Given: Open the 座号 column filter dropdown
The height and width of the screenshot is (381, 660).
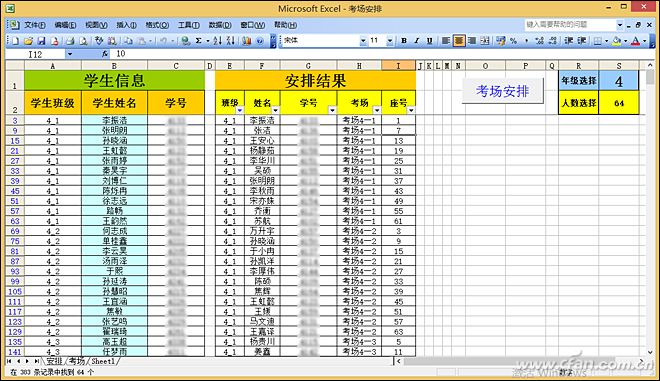Looking at the screenshot, I should coord(411,110).
